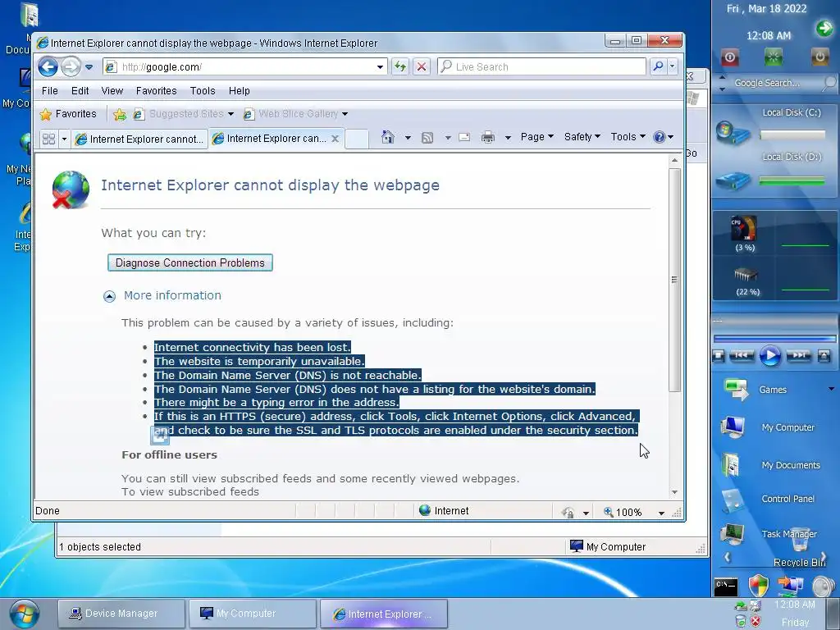Close the active tab with its X
Viewport: 840px width, 630px height.
click(335, 139)
